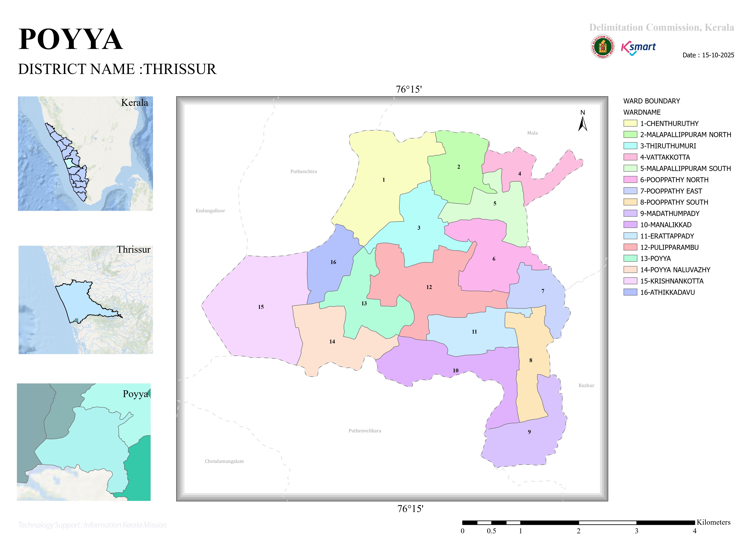Click the WARDNAME legend heading
Screen dimensions: 756x535
(x=642, y=112)
